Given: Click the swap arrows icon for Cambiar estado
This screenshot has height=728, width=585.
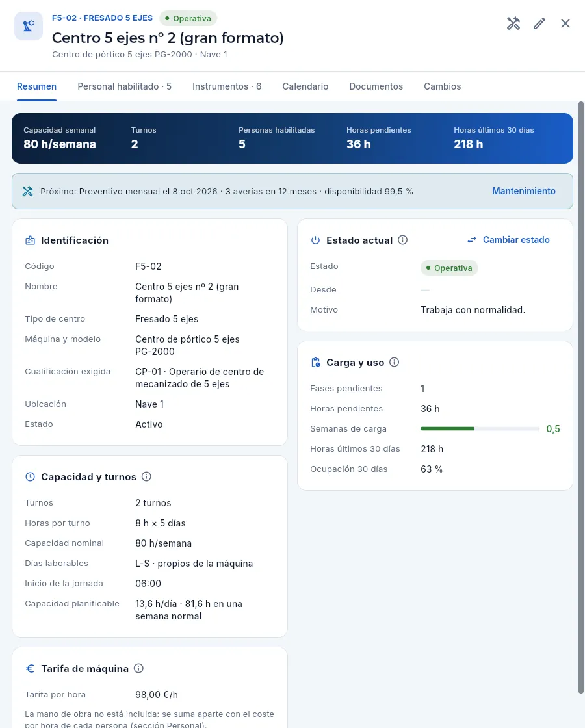Looking at the screenshot, I should (472, 240).
